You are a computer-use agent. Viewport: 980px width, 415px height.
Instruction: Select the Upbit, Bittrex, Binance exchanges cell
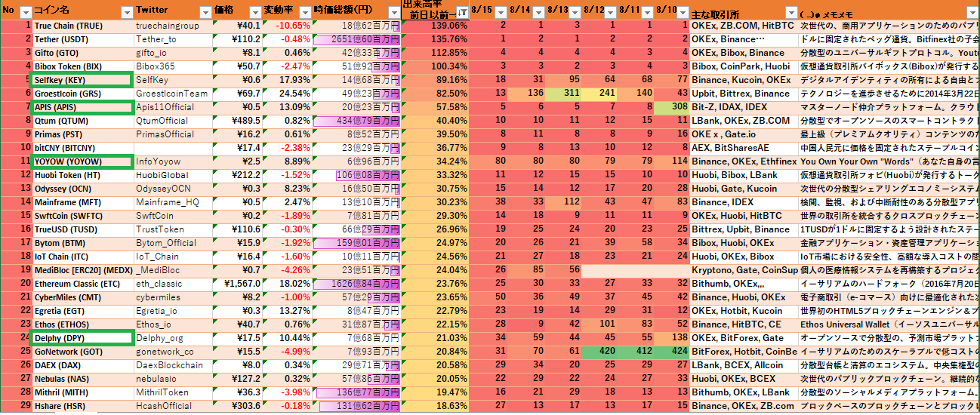tap(744, 94)
